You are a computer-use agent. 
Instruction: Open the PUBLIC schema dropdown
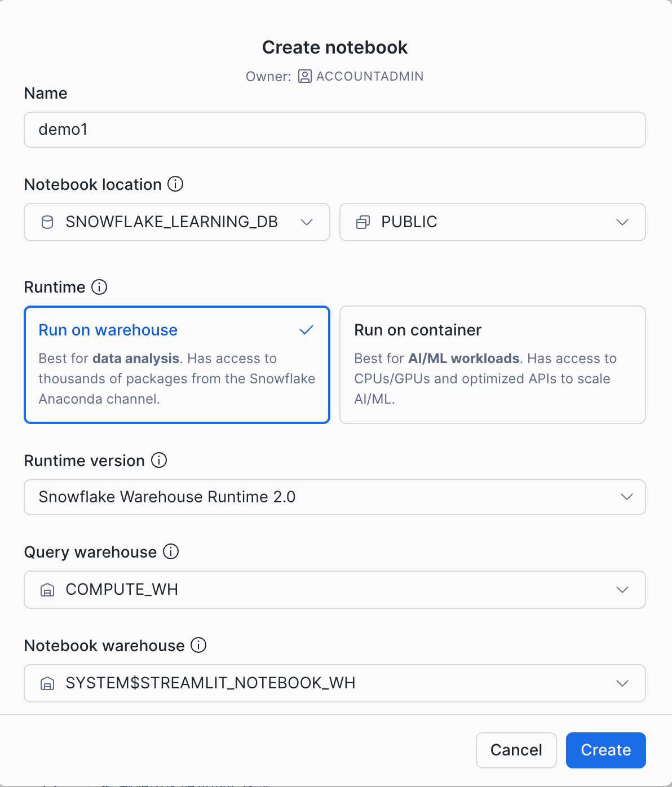pos(492,222)
